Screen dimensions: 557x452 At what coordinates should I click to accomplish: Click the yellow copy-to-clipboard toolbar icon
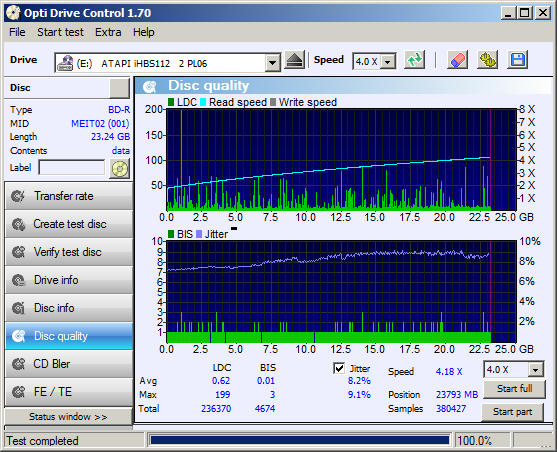tap(487, 60)
